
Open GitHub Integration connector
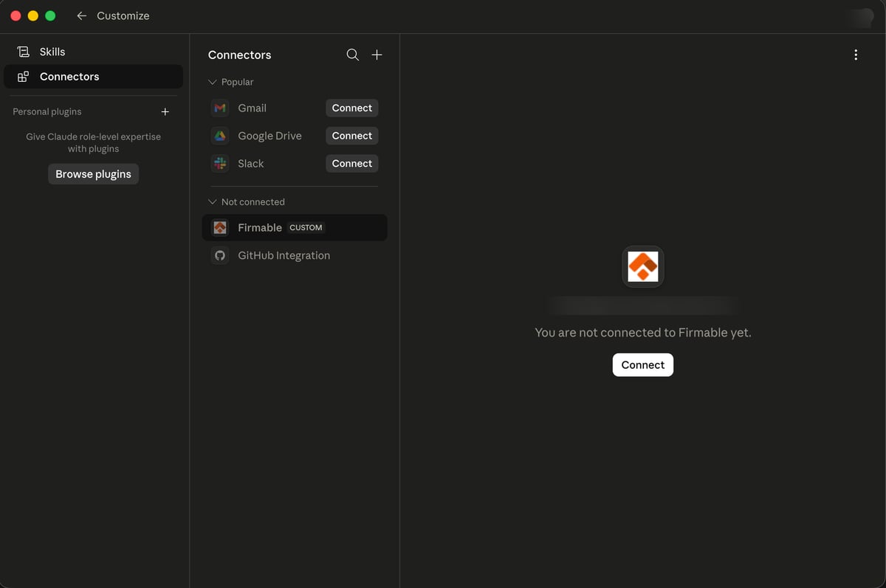[x=295, y=256]
